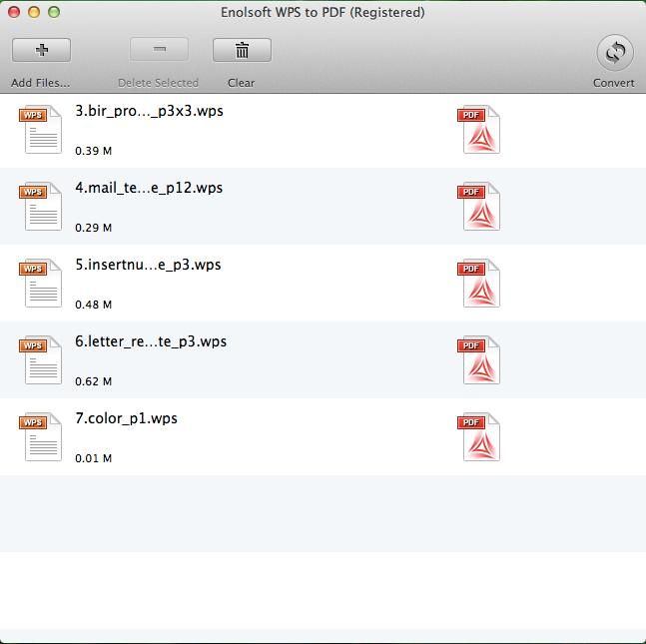Click the Delete Selected minus button
The image size is (646, 644).
click(159, 50)
